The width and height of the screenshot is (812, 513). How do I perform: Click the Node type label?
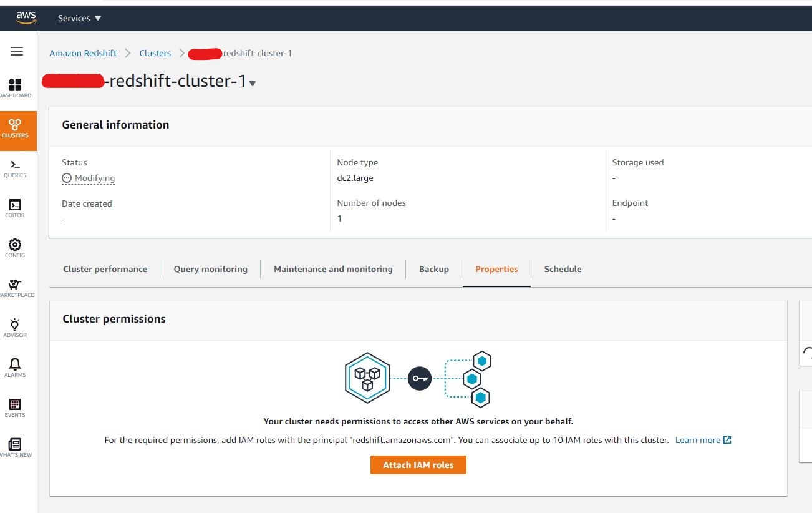pyautogui.click(x=357, y=162)
